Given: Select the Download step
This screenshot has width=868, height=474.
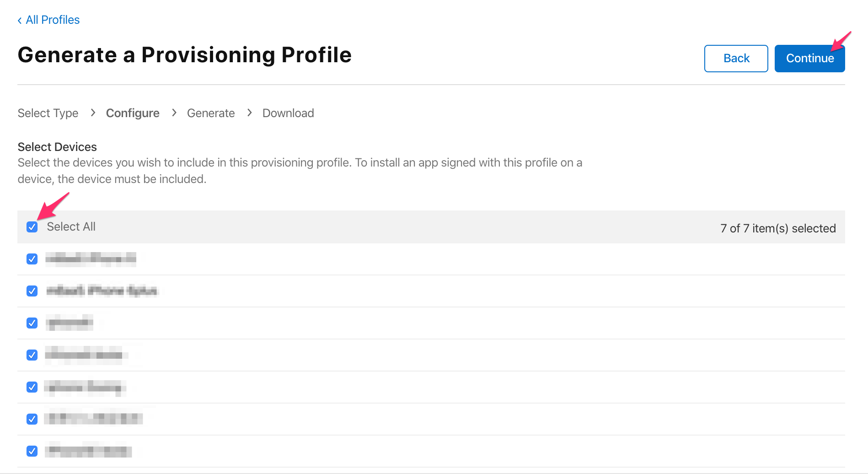Looking at the screenshot, I should coord(288,113).
